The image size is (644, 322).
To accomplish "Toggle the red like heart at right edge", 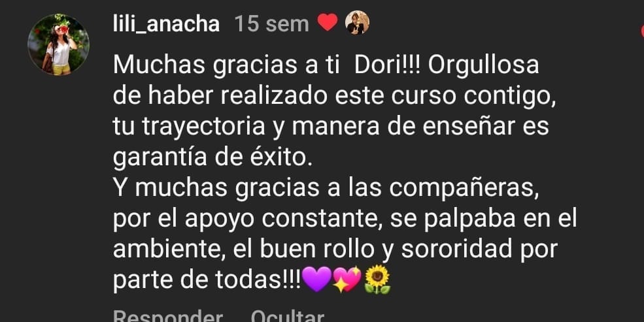I will click(x=642, y=30).
